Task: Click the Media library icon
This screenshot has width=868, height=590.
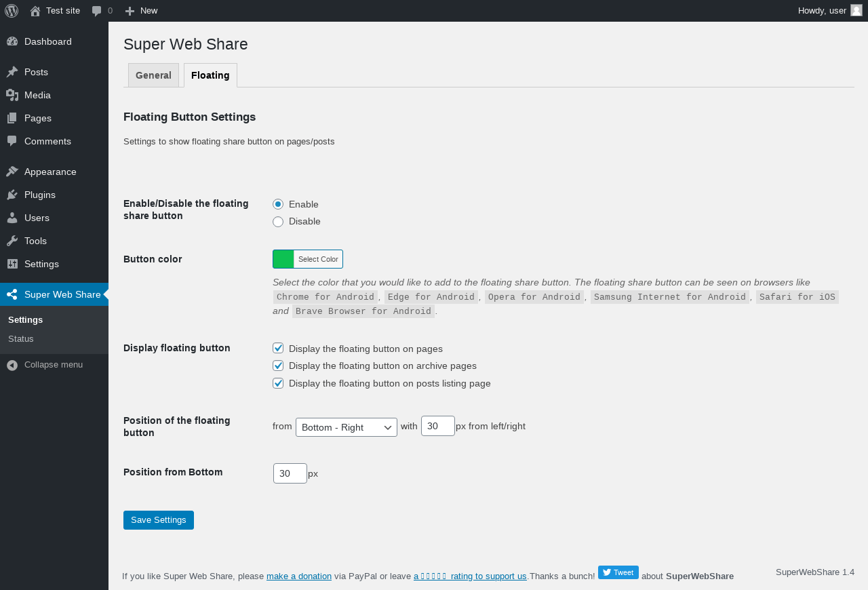Action: [x=12, y=95]
